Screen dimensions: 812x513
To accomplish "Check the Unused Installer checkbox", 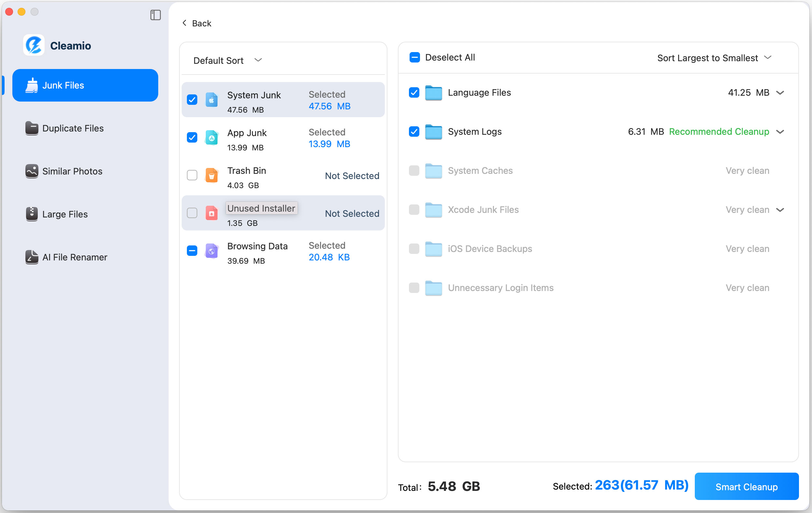I will coord(192,213).
